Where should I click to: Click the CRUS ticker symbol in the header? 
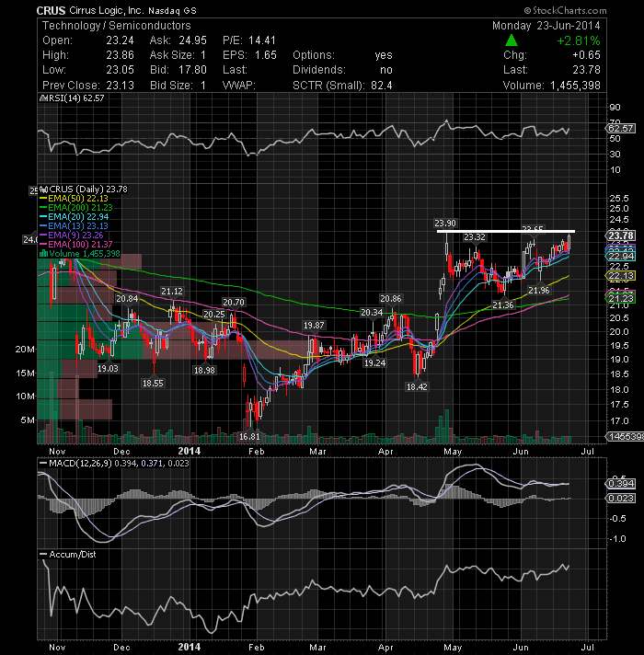coord(51,10)
